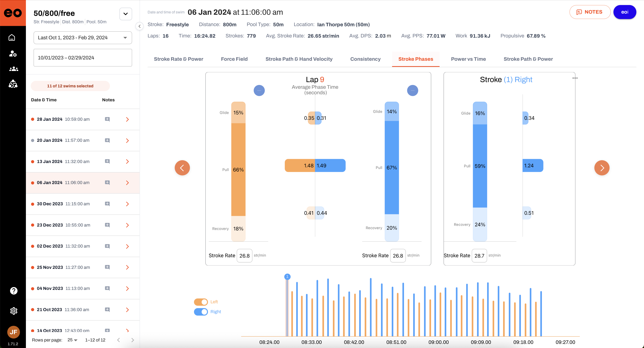Click the NOTES button

point(590,12)
